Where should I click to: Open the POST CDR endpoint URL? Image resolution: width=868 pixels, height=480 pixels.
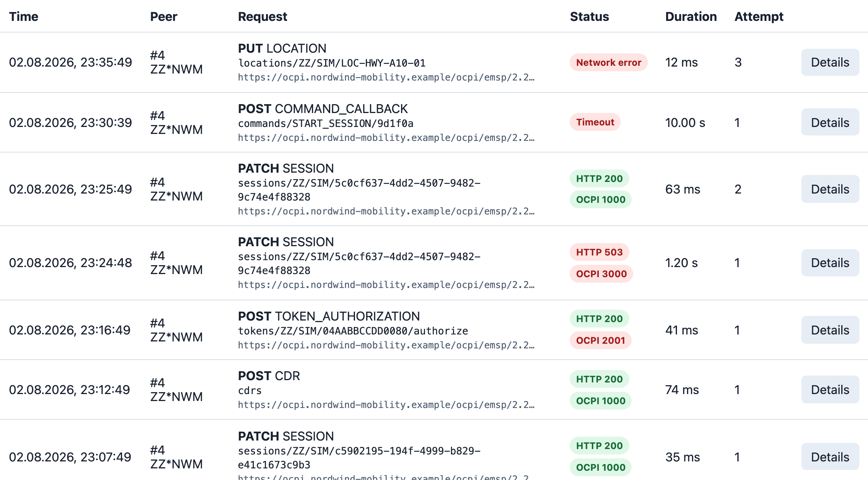[386, 405]
